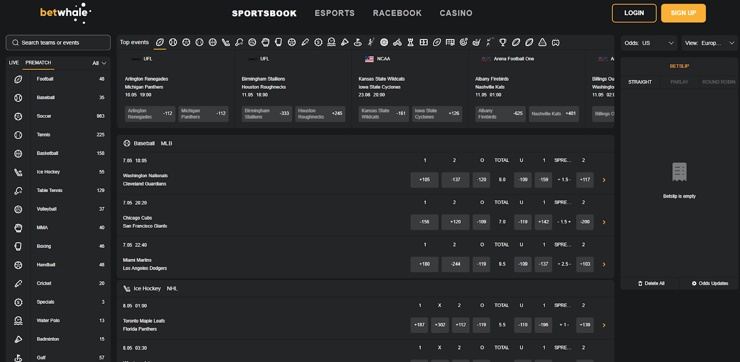Viewport: 740px width, 362px height.
Task: Switch to the LIVE tab
Action: (14, 63)
